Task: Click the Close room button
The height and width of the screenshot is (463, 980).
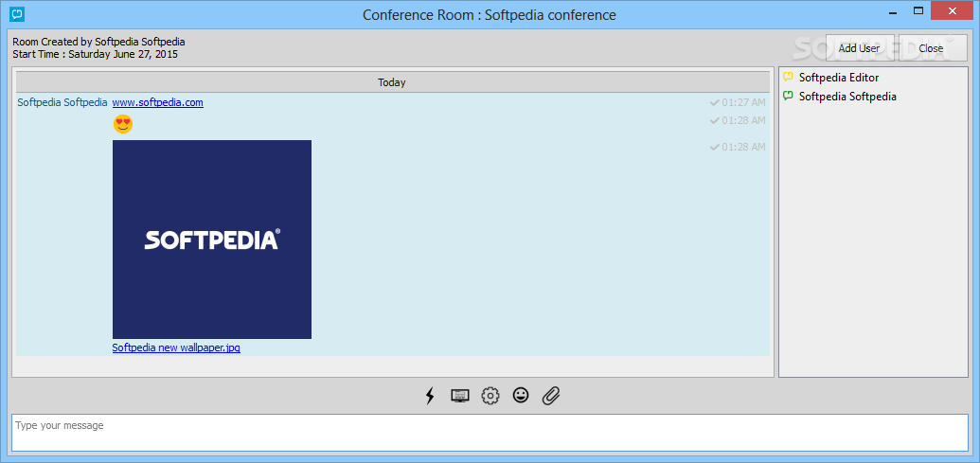Action: tap(931, 48)
